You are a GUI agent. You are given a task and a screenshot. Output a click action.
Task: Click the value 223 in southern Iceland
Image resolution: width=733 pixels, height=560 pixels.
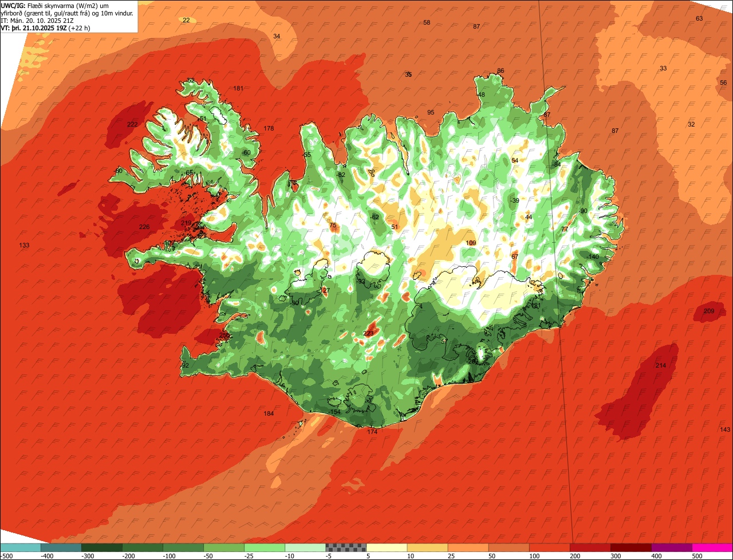[369, 333]
